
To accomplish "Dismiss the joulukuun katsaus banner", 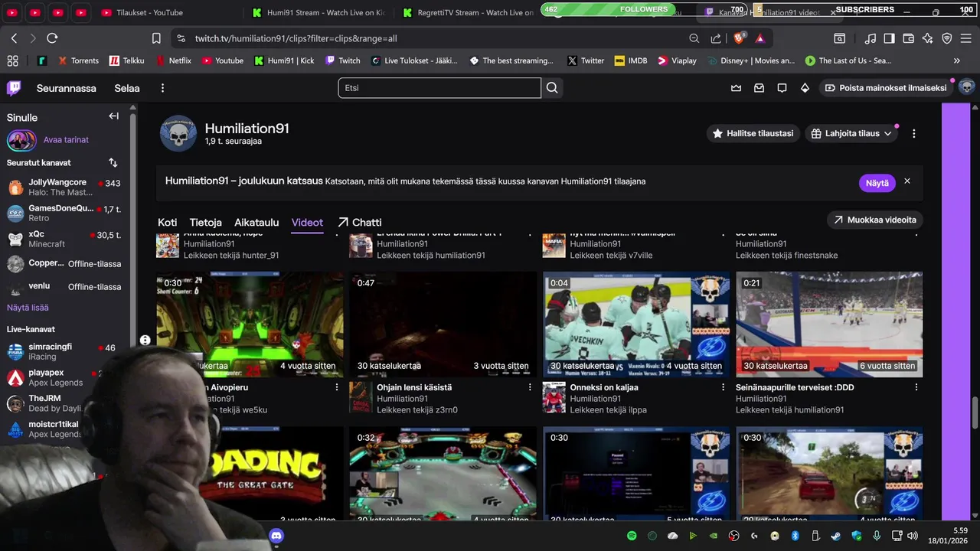I will coord(907,181).
